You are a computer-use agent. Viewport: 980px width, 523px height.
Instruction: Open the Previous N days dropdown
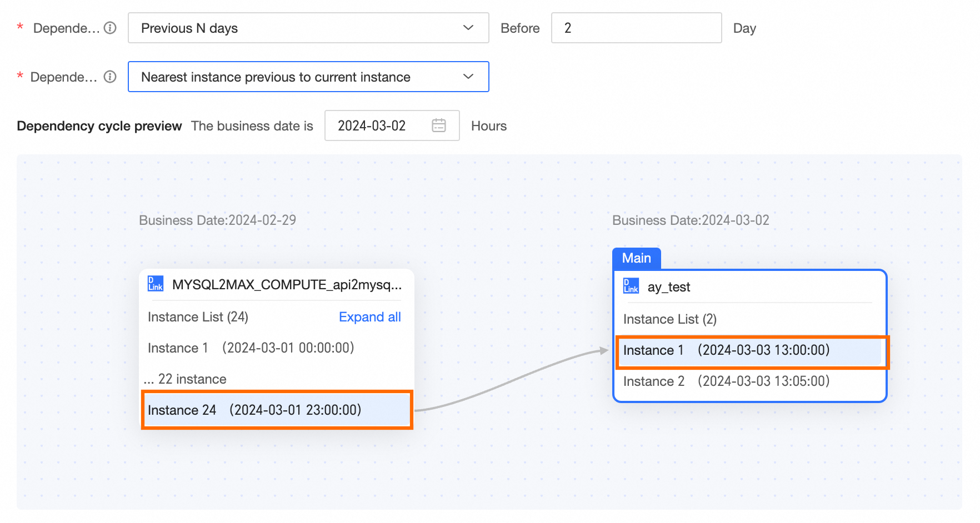[308, 28]
